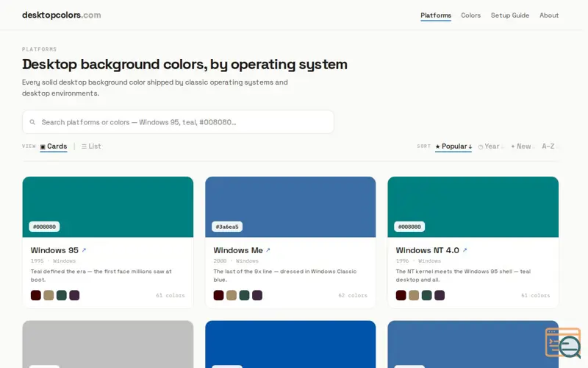Select tan swatch on Windows Me card
The height and width of the screenshot is (368, 588).
point(232,296)
